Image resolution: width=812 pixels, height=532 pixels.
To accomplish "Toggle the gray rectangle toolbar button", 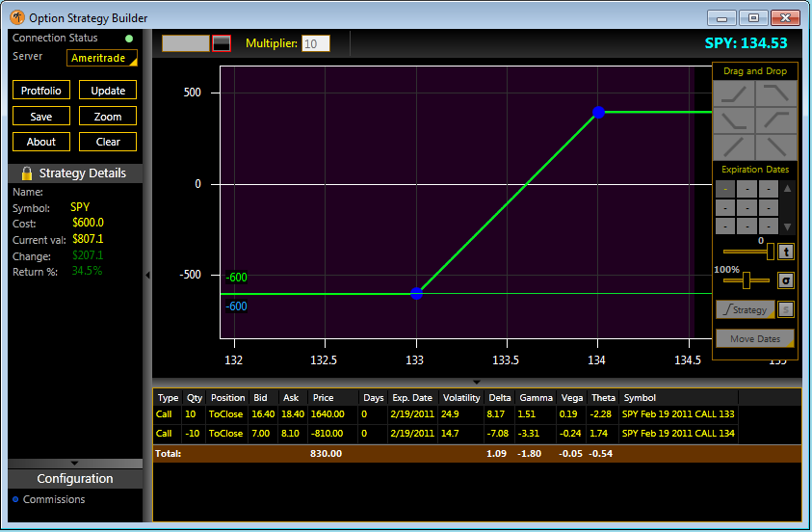I will tap(186, 43).
